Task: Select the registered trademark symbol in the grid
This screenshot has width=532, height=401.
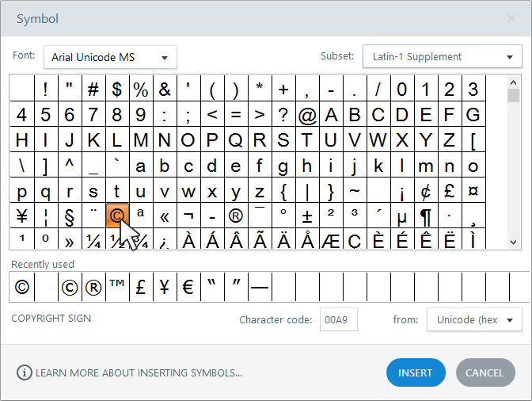Action: tap(235, 216)
